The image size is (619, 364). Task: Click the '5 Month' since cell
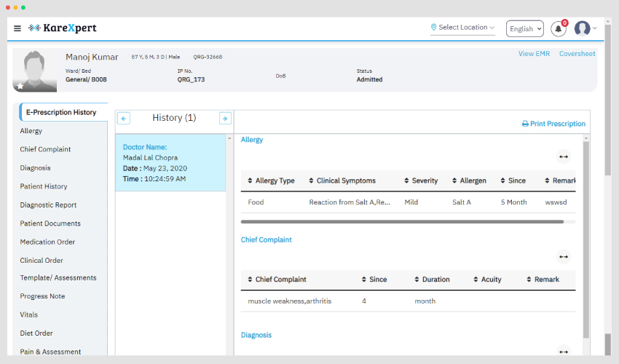(513, 202)
